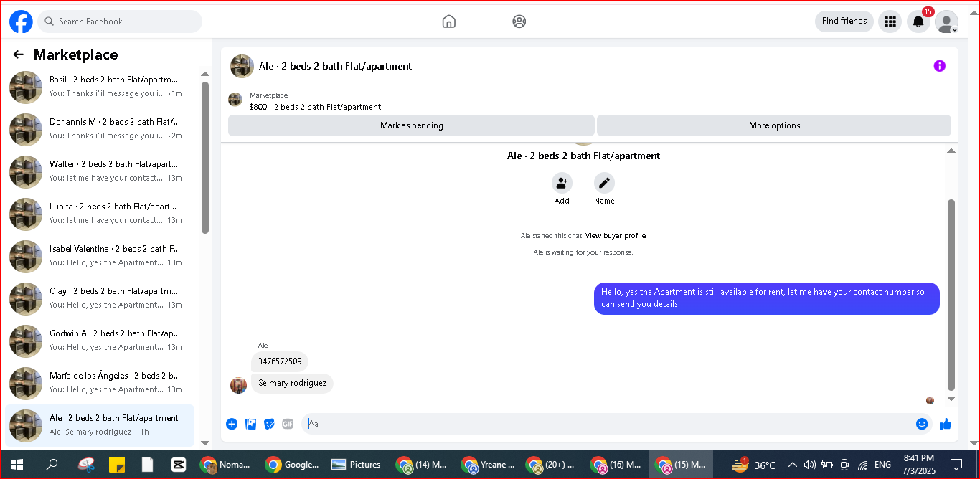This screenshot has width=980, height=479.
Task: Click the edit Name pencil icon
Action: point(604,183)
